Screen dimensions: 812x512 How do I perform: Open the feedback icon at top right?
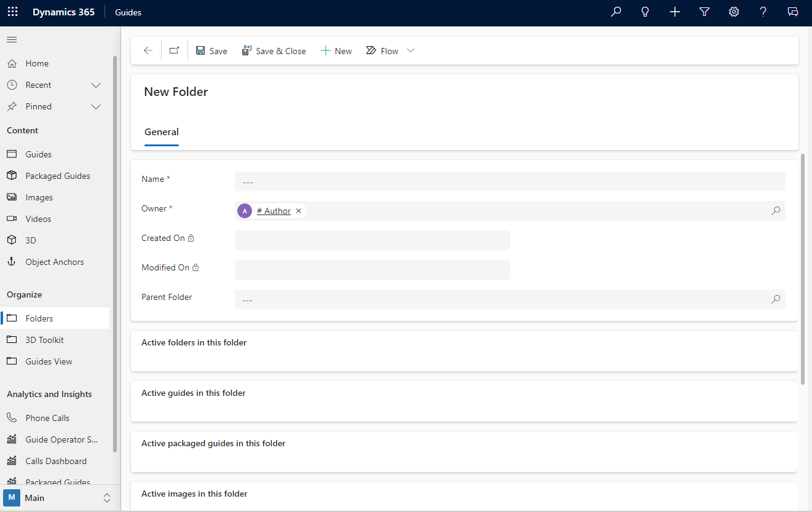point(792,12)
